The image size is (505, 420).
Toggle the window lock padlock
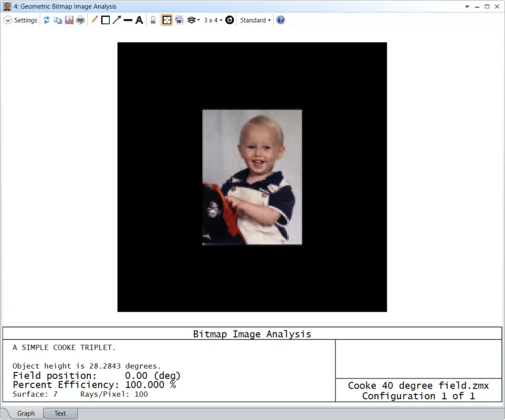153,20
